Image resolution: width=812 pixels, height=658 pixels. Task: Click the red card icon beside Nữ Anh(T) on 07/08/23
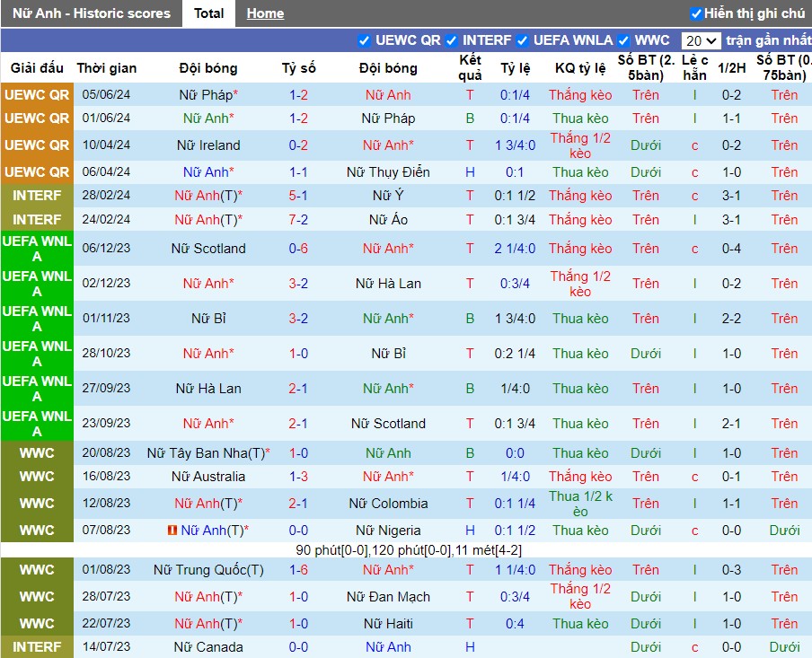[172, 531]
